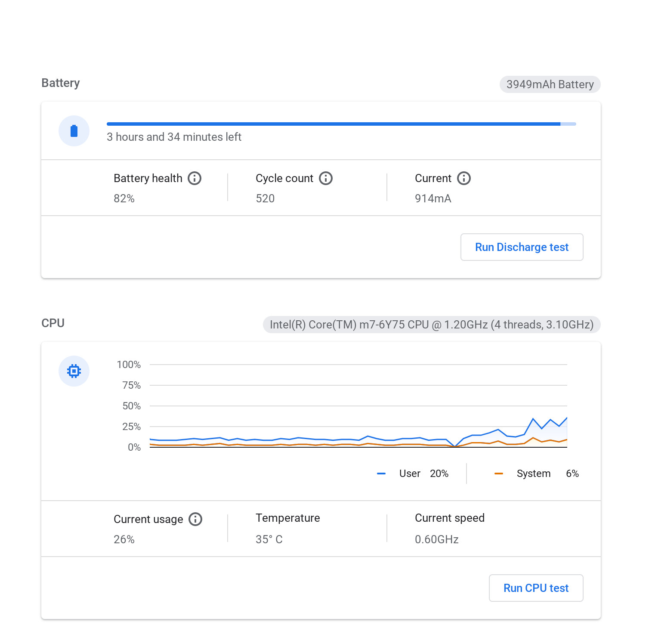Select the Current value 914mA
The image size is (655, 644).
point(433,198)
